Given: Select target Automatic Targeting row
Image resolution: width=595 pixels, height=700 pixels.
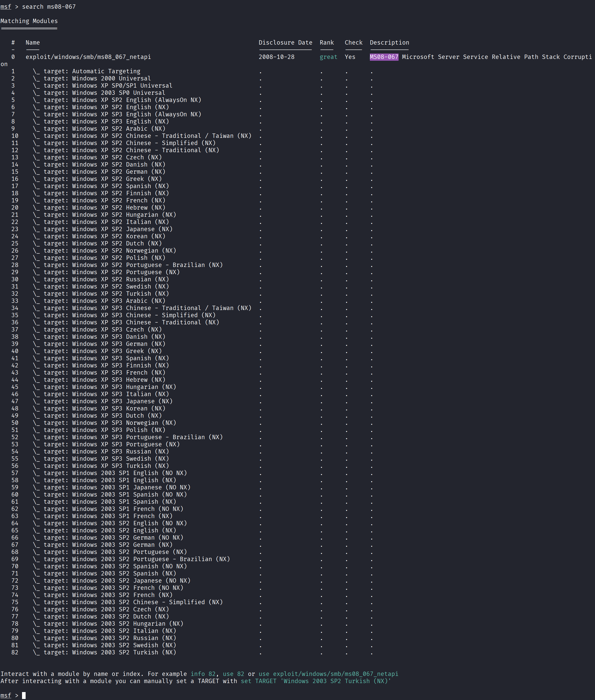Looking at the screenshot, I should click(91, 71).
